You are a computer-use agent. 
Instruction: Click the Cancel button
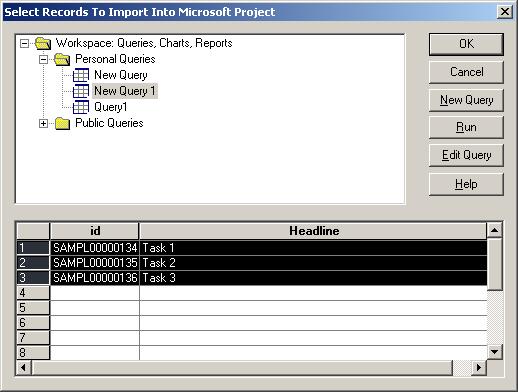[x=466, y=72]
